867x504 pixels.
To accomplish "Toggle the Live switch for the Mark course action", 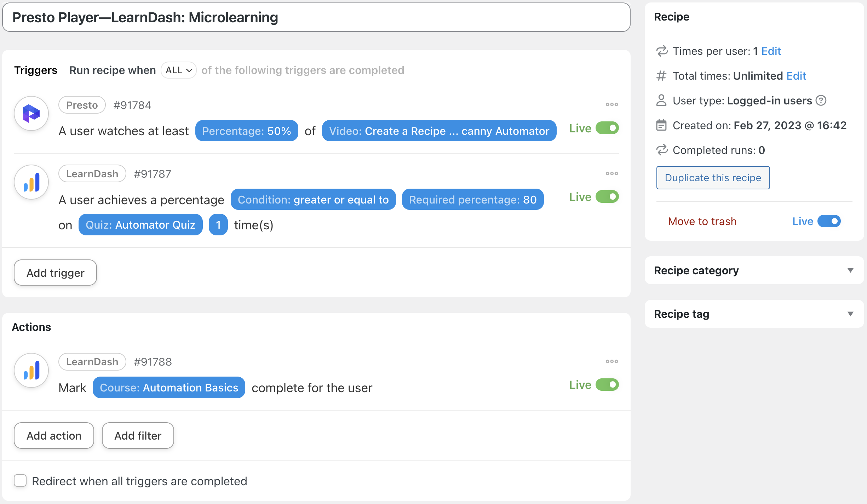I will pyautogui.click(x=607, y=384).
